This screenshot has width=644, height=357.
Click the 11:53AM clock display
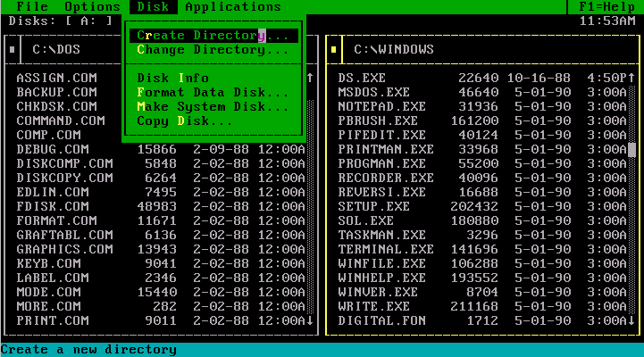[607, 21]
